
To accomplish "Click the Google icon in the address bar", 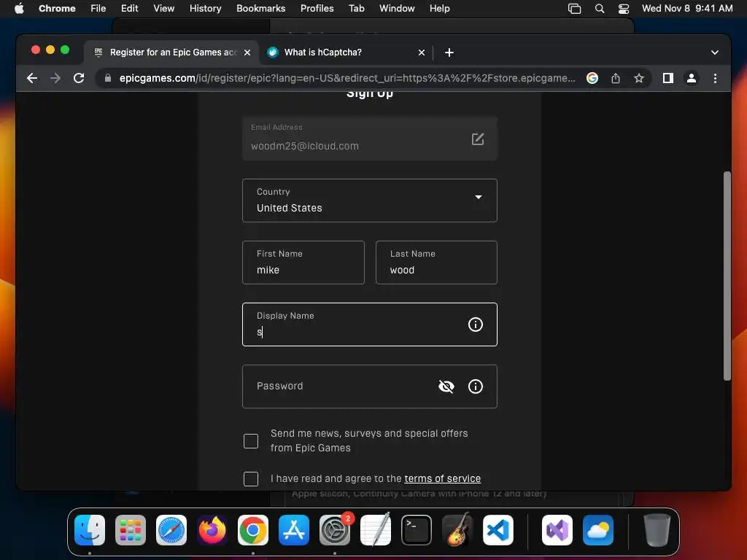I will pos(592,78).
